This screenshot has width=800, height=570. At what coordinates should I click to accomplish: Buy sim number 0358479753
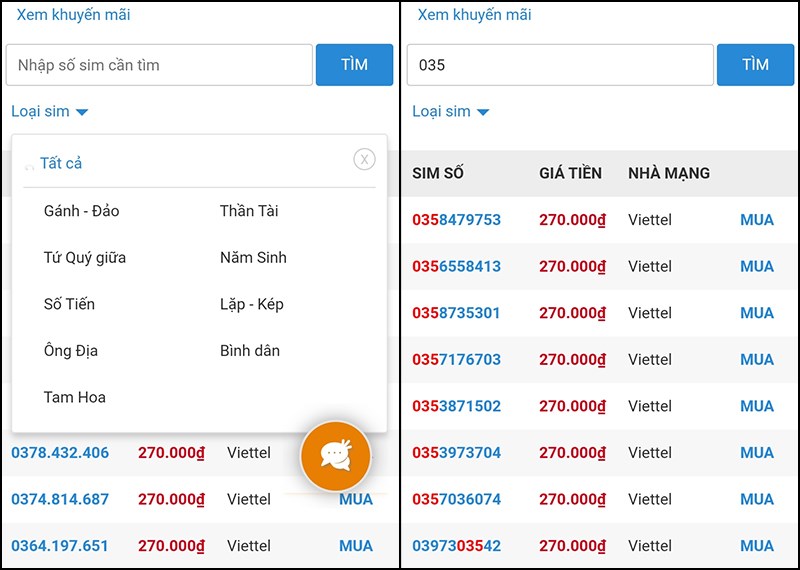click(x=757, y=220)
